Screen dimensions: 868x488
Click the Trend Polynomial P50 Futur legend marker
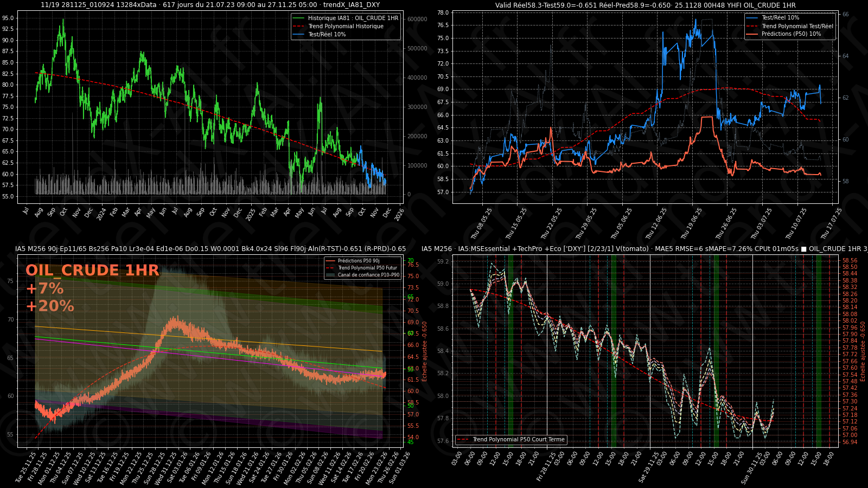[330, 268]
